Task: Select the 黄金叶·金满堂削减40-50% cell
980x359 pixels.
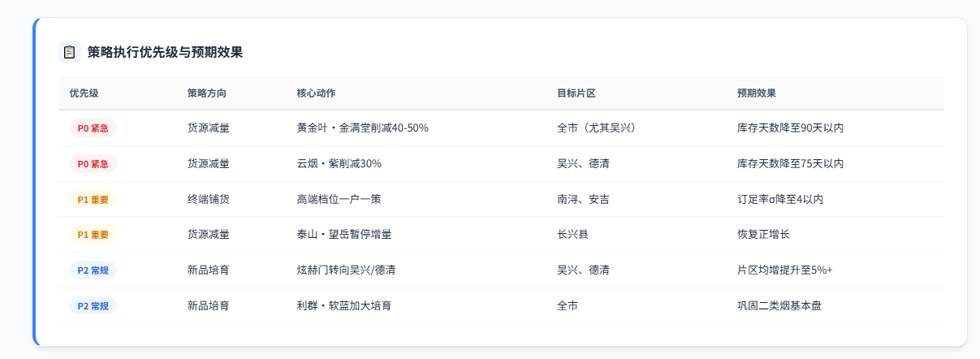Action: (363, 128)
